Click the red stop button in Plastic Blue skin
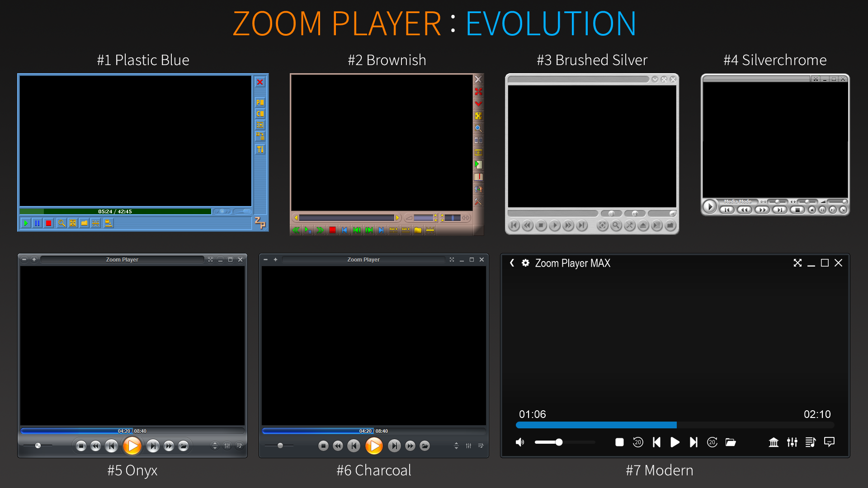868x488 pixels. 48,223
